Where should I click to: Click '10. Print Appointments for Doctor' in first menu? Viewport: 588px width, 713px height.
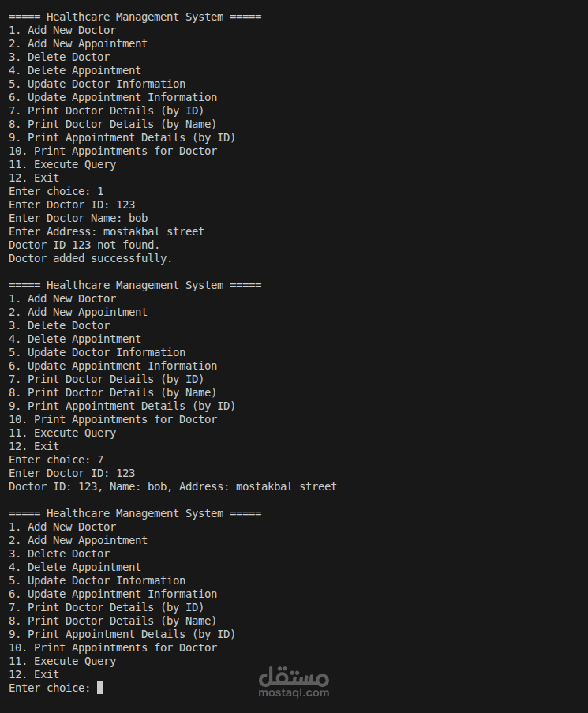coord(112,151)
